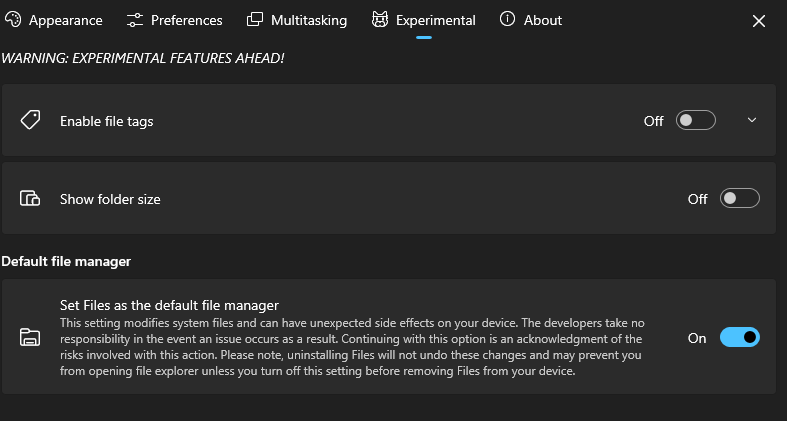Close the settings dialog with X

(x=758, y=20)
